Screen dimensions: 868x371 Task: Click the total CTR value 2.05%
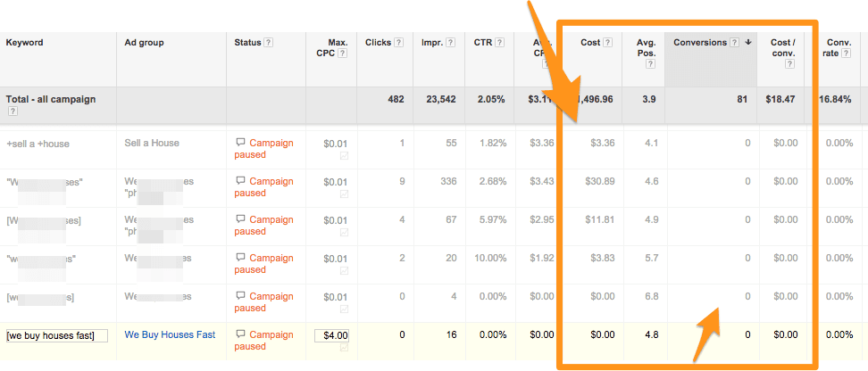point(493,100)
